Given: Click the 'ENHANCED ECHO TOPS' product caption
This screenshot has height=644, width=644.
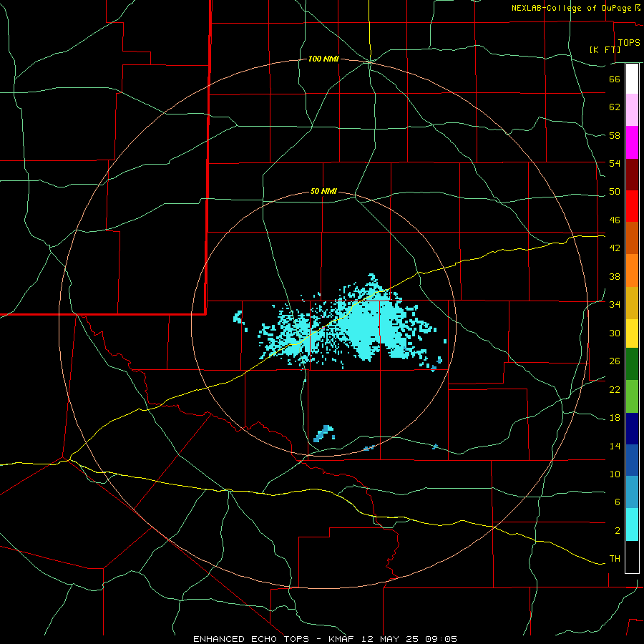Looking at the screenshot, I should pyautogui.click(x=251, y=639).
